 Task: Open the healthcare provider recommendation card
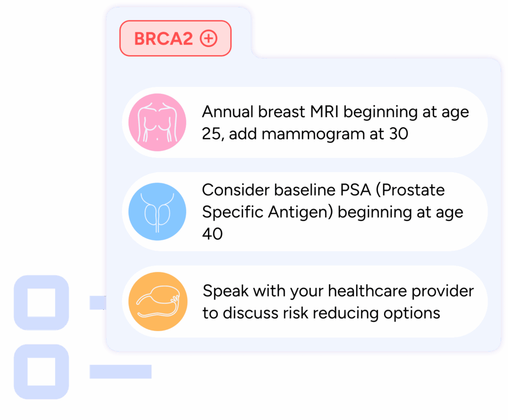click(x=305, y=301)
